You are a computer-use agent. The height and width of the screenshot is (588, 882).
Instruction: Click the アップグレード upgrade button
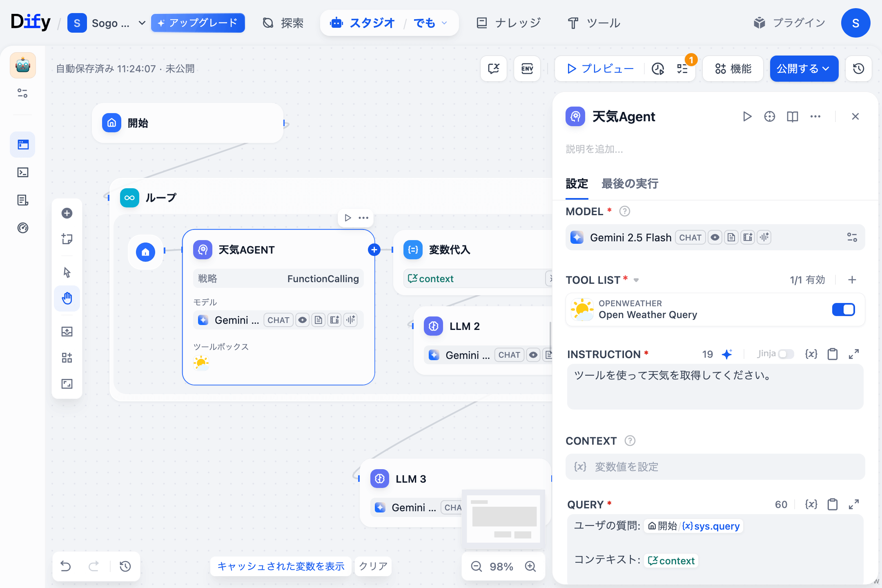(x=198, y=23)
